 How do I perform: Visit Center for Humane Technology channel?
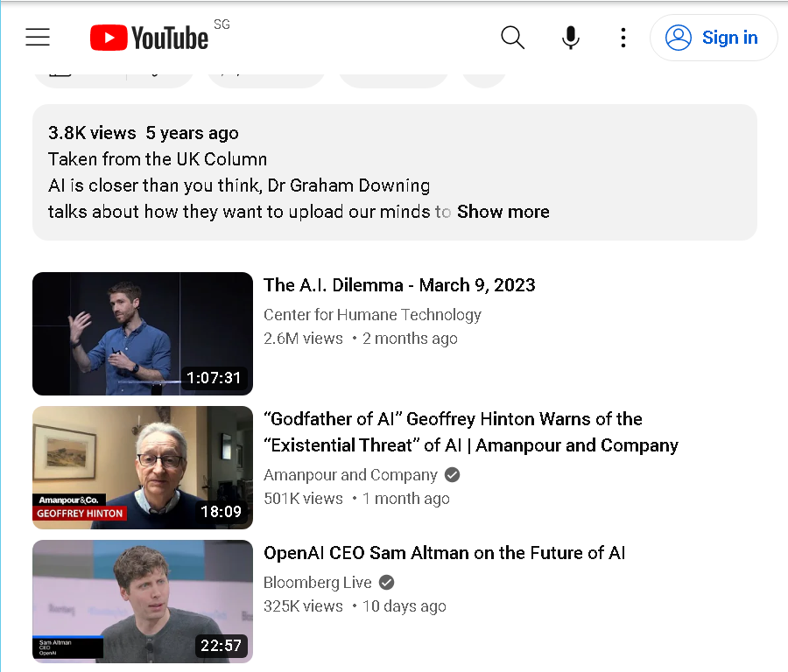[372, 315]
